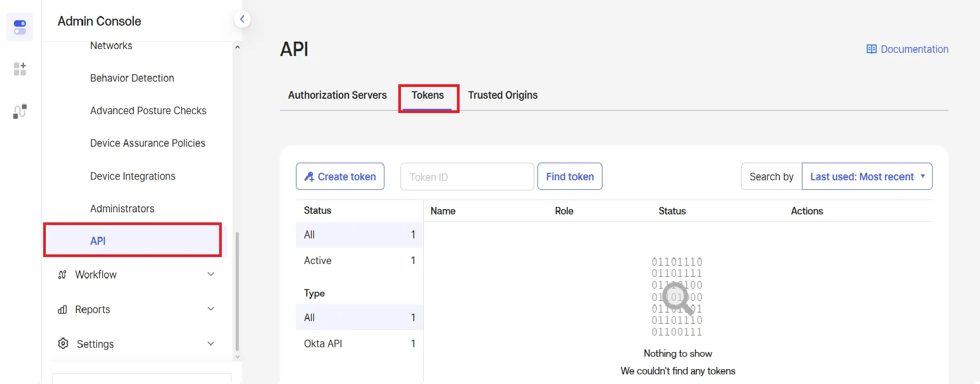
Task: Click the Status column header beside Role
Action: (x=672, y=211)
